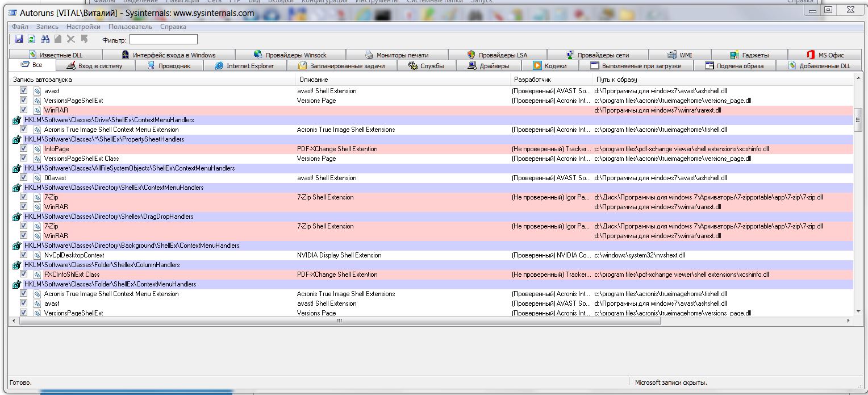Image resolution: width=868 pixels, height=395 pixels.
Task: Click the Save floppy disk toolbar icon
Action: coord(19,39)
